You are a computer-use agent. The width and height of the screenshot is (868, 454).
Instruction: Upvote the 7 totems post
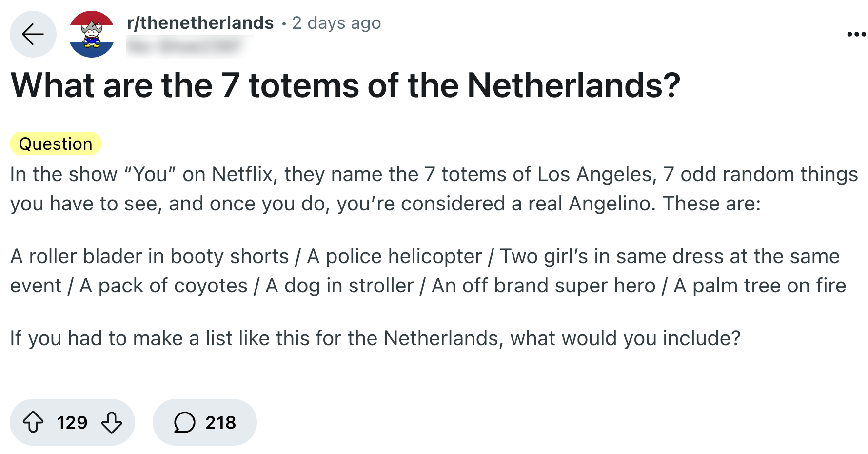pos(33,422)
